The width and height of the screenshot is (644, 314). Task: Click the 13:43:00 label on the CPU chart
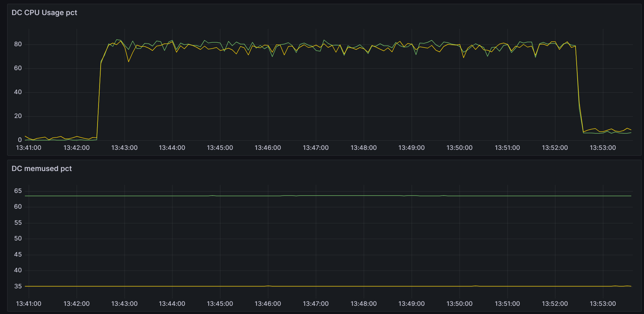pyautogui.click(x=124, y=148)
